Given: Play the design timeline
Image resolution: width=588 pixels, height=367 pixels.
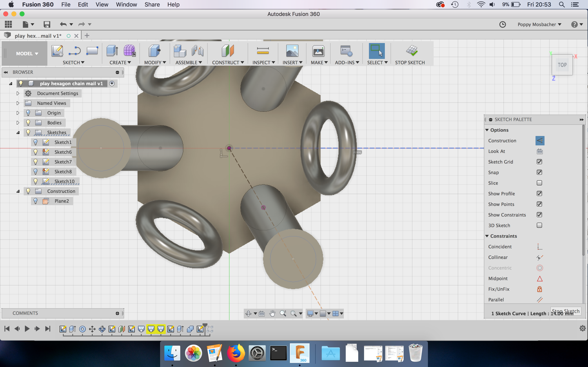Looking at the screenshot, I should click(27, 329).
